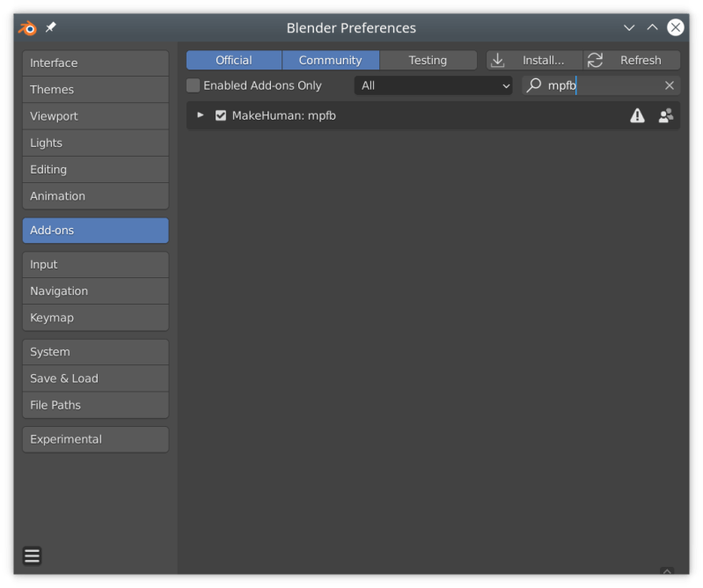703x588 pixels.
Task: Click the Blender Preferences title text
Action: click(351, 28)
